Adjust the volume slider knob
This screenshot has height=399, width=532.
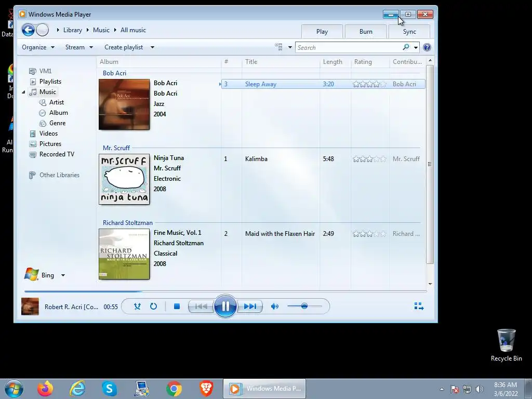point(304,306)
